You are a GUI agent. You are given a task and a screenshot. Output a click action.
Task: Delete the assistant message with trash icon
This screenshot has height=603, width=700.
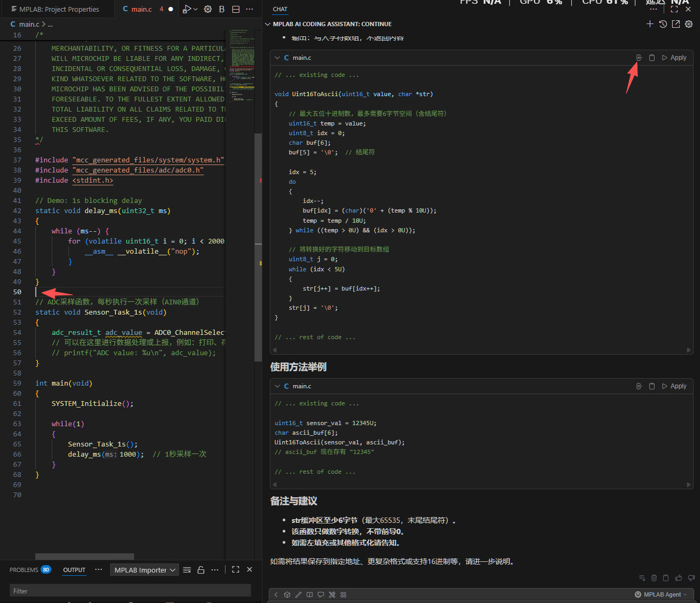point(654,578)
